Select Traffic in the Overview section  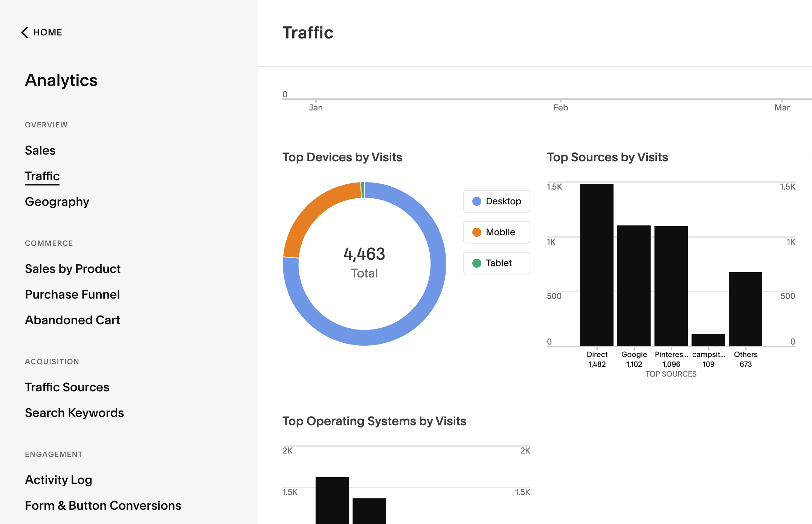(x=42, y=176)
